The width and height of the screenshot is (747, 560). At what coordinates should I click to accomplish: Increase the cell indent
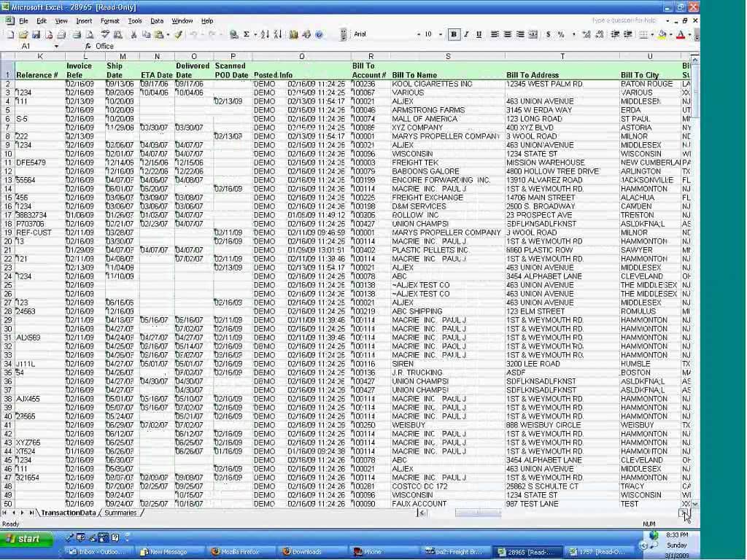(x=628, y=34)
